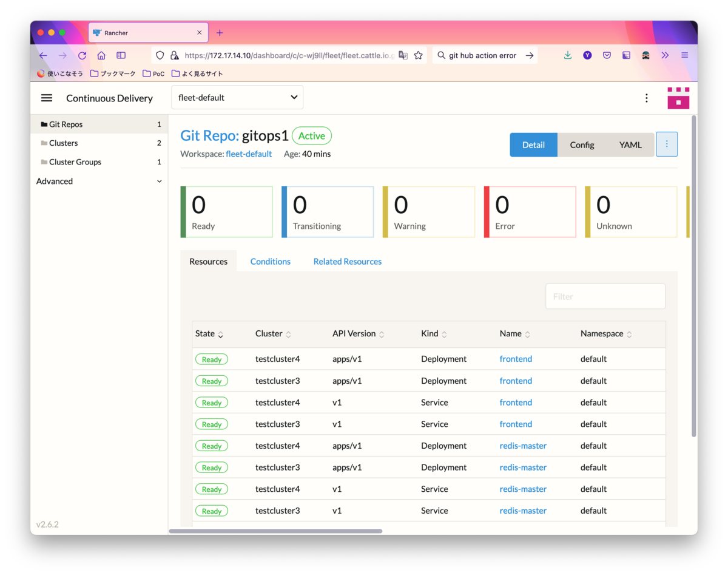Sort table by Cluster column
The height and width of the screenshot is (575, 728).
click(x=273, y=334)
